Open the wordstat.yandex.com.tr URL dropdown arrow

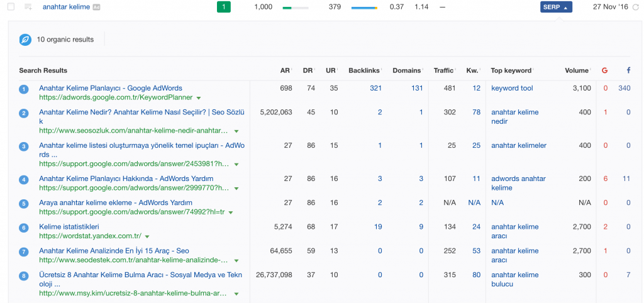click(x=147, y=237)
